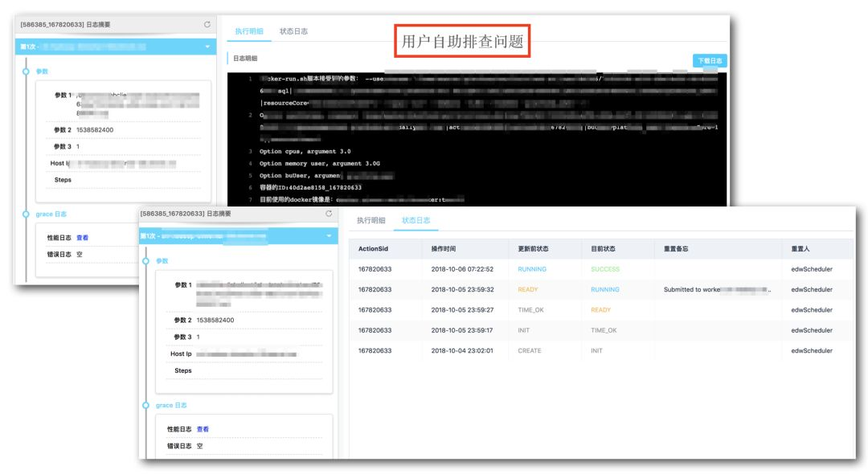Click front window title [586385_167820633] 日志摘要
Image resolution: width=868 pixels, height=474 pixels.
tap(186, 214)
